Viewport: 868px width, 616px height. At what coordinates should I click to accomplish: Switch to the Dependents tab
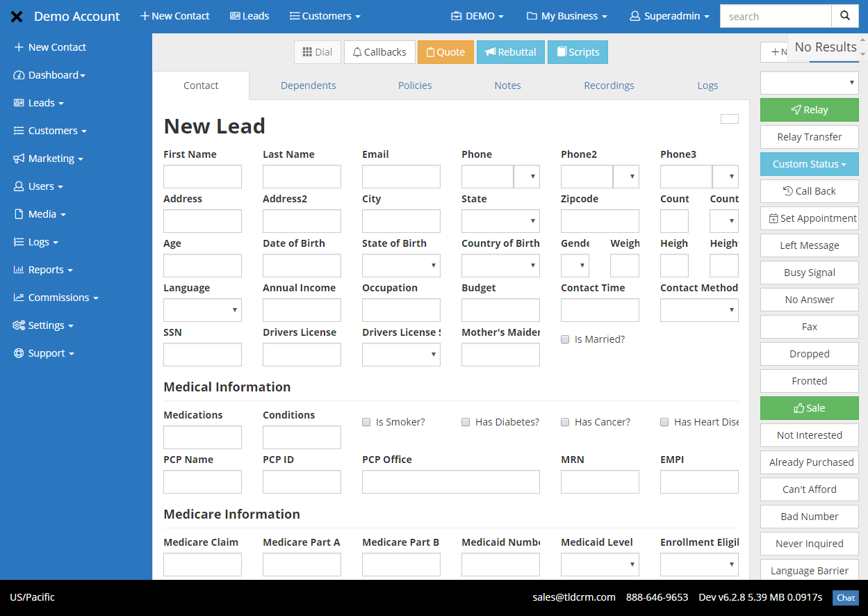(x=308, y=85)
